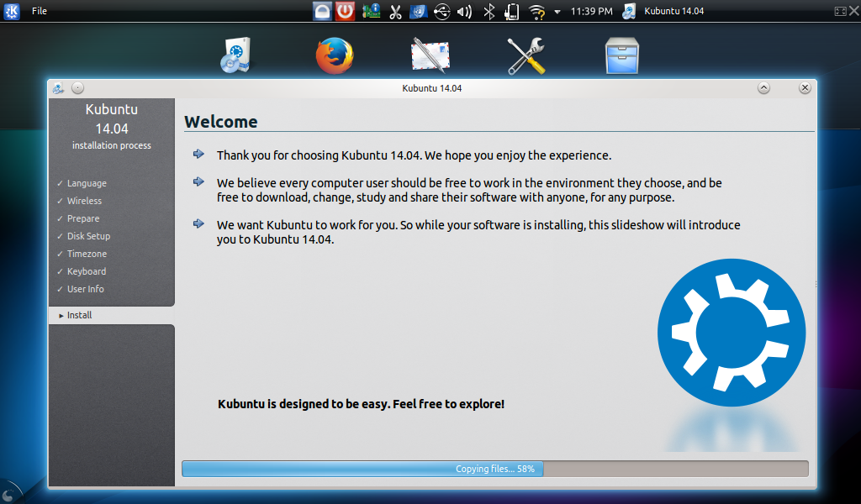Click the red power shutdown icon

[346, 11]
